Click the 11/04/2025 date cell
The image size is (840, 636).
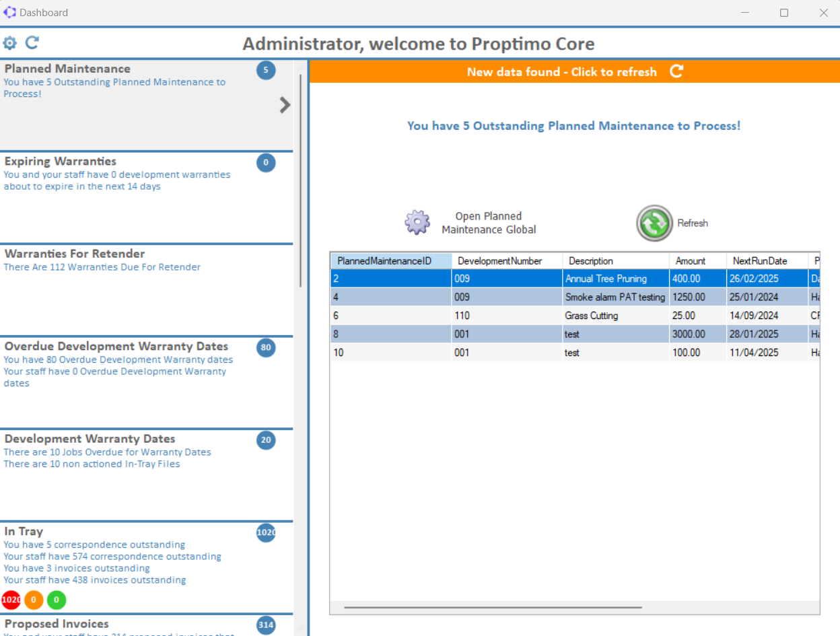(767, 353)
